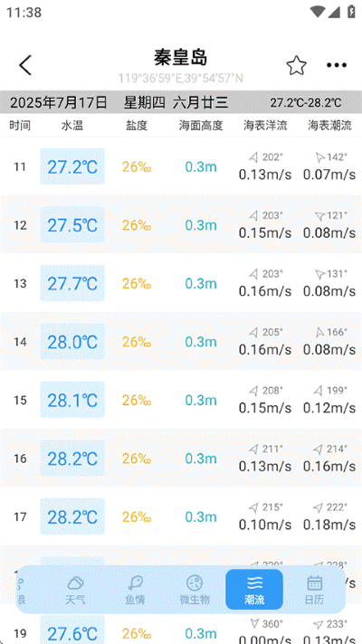Open the 天气 weather tab

point(76,590)
